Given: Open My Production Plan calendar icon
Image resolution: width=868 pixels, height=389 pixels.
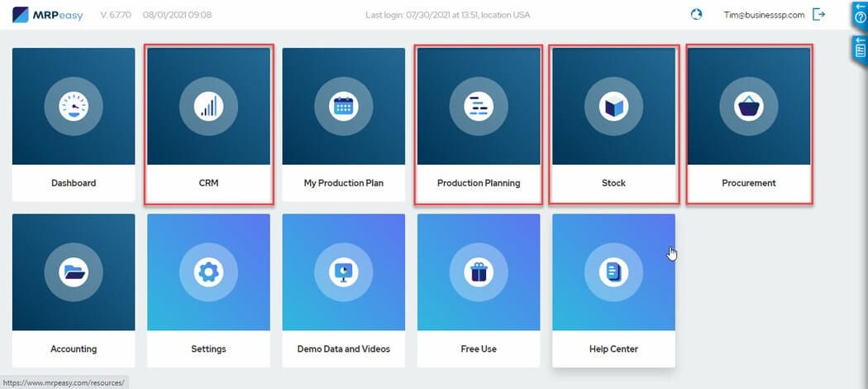Looking at the screenshot, I should coord(344,106).
